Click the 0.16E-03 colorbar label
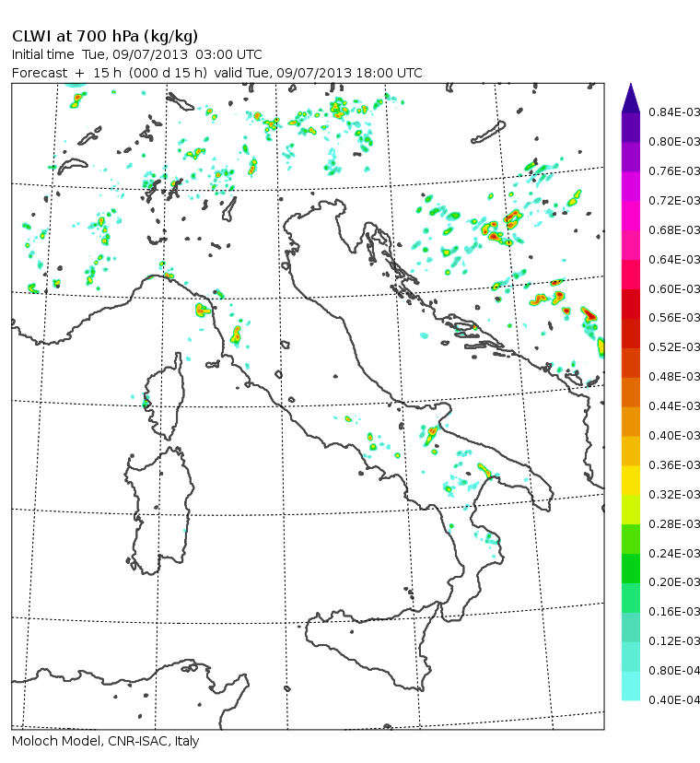 pyautogui.click(x=674, y=612)
